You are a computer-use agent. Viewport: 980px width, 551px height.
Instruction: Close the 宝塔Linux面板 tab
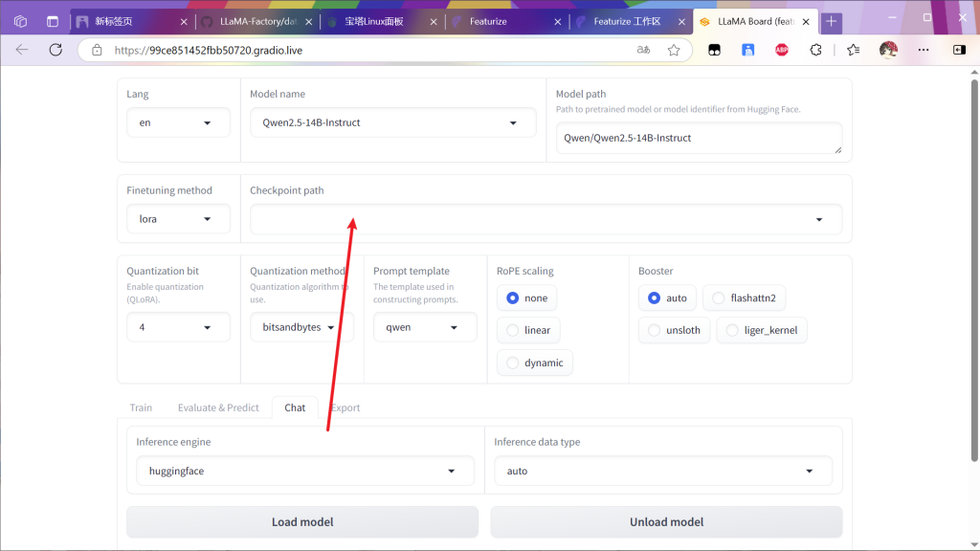click(434, 22)
